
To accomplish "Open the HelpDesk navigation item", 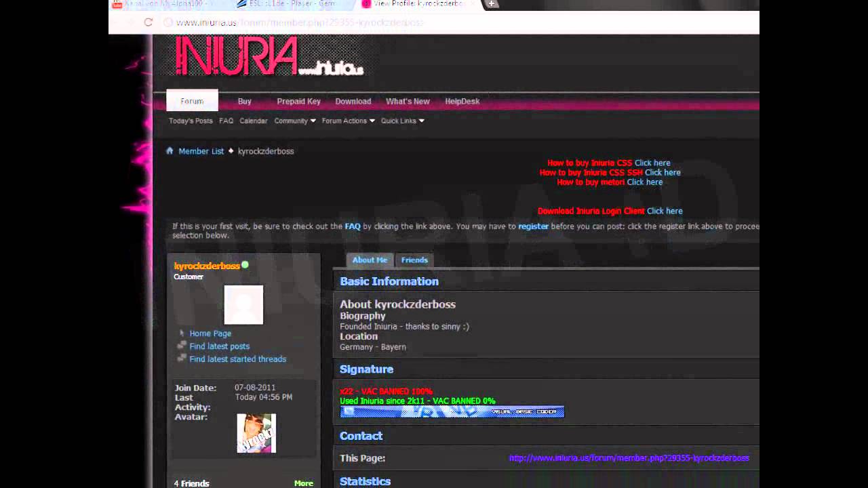I will (462, 101).
